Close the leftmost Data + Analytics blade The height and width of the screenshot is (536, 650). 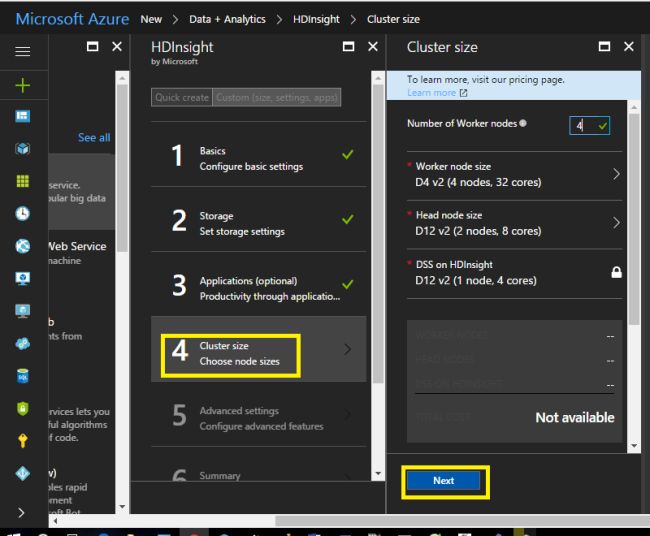click(117, 46)
